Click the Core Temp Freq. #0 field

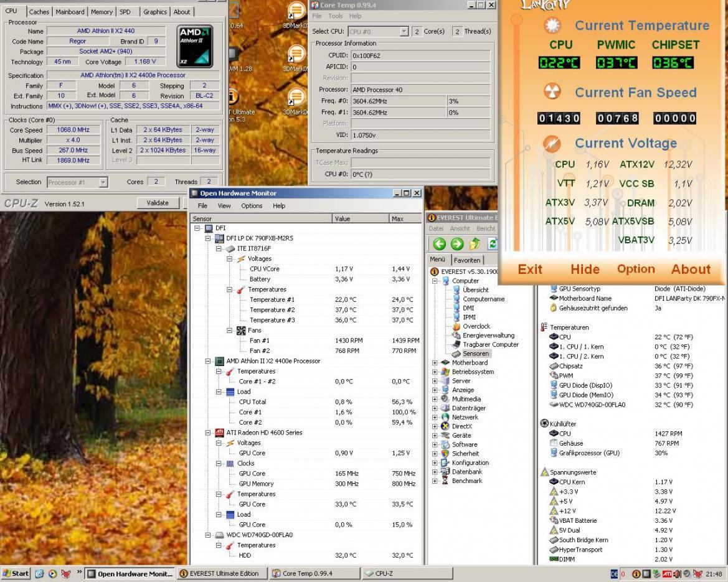pos(399,101)
